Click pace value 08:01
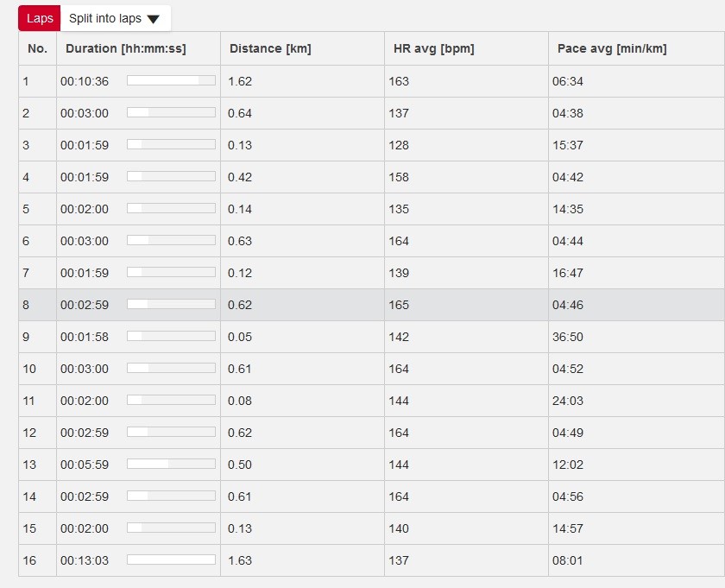The width and height of the screenshot is (725, 588). pyautogui.click(x=568, y=560)
